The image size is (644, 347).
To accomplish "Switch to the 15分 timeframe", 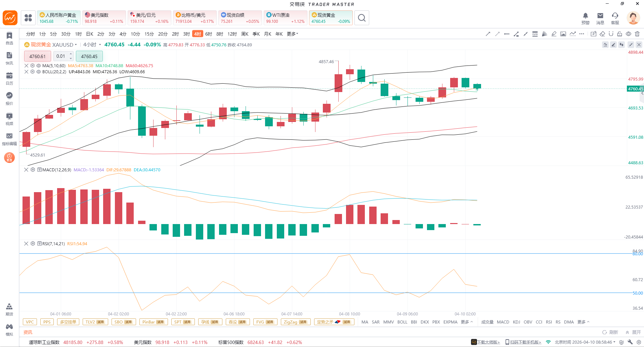I will (x=149, y=34).
